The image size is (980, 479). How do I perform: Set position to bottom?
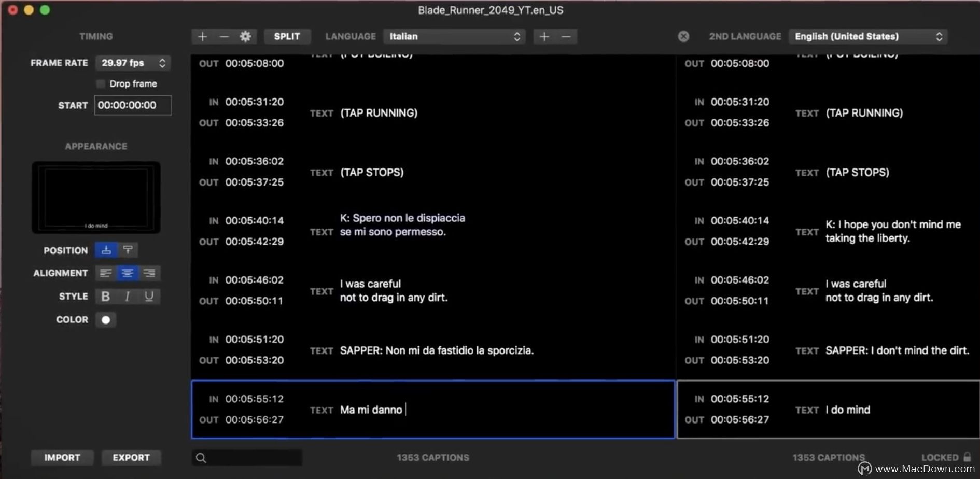(x=106, y=250)
